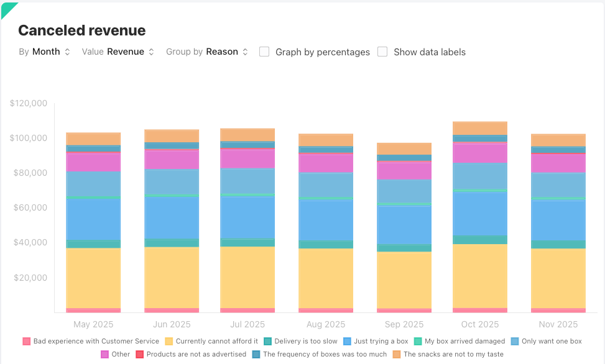Toggle 'My box arrived damaged' legend swatch

418,341
